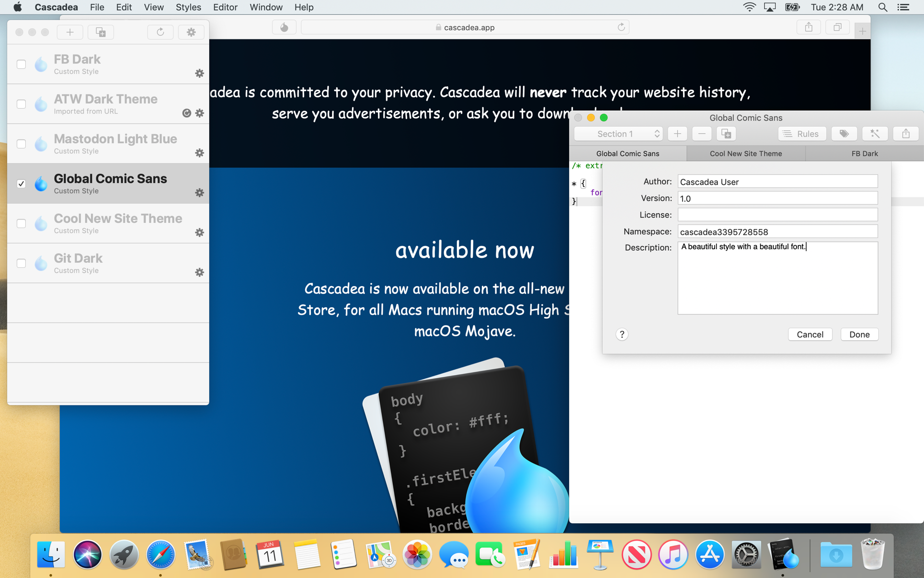Click into the License text field
Screen dimensions: 924x578
tap(777, 215)
